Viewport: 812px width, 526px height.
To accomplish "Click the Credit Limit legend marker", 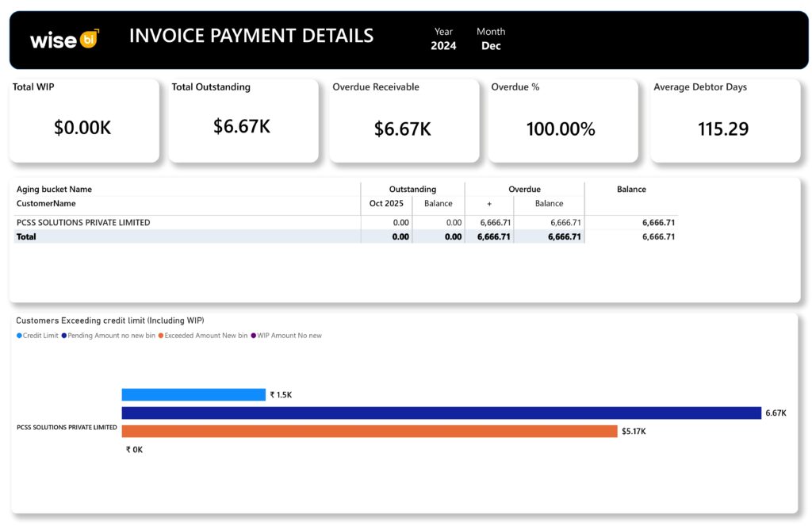I will (19, 336).
